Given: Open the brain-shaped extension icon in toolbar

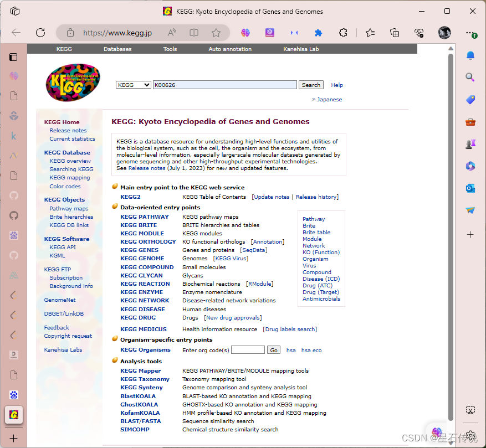Looking at the screenshot, I should click(245, 33).
